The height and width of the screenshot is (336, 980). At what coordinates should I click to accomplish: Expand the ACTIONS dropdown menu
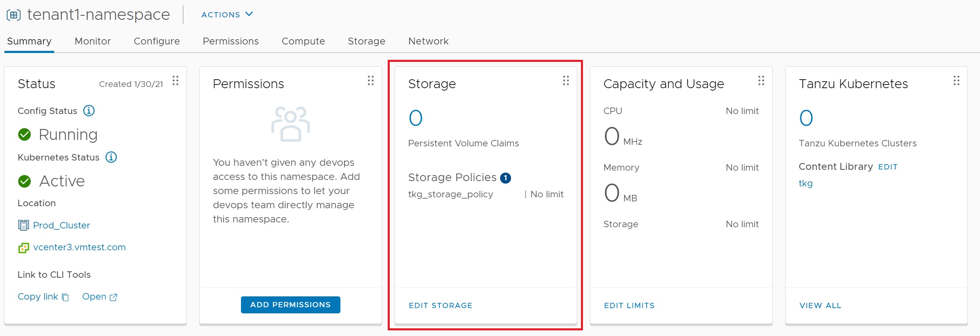point(227,15)
